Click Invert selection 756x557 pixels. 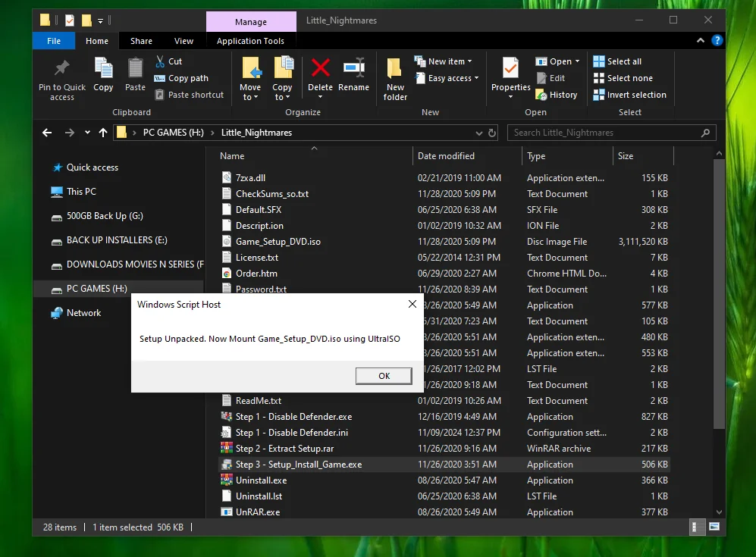(629, 95)
